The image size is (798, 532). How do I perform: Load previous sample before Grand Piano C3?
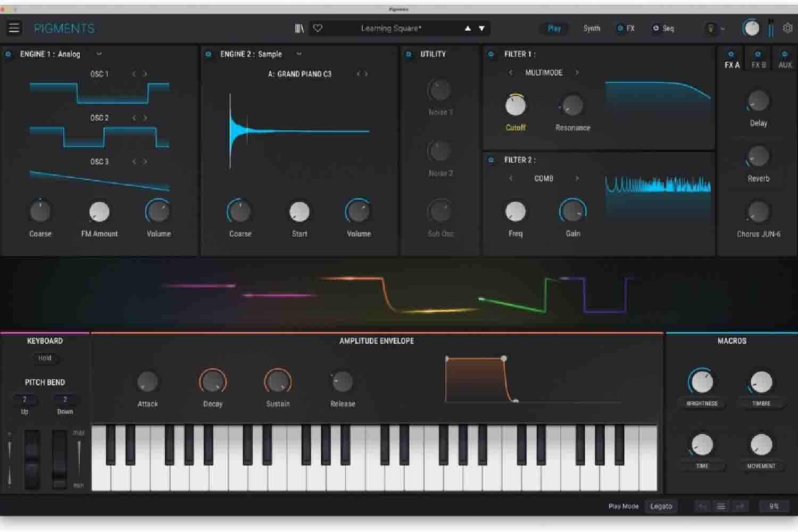click(359, 74)
